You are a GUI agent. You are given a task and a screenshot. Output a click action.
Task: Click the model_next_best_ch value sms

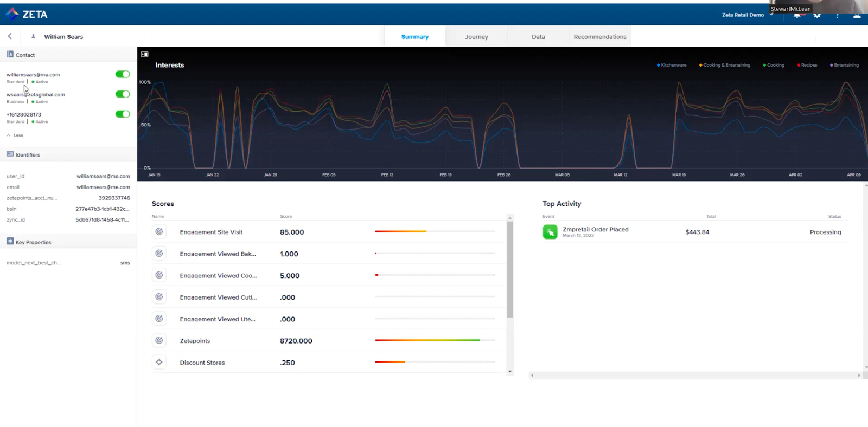[125, 263]
